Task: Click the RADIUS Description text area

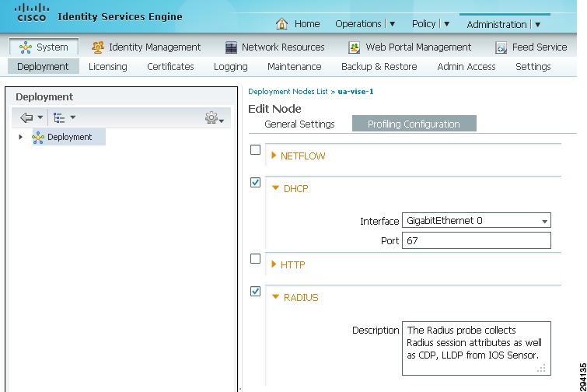Action: click(476, 348)
